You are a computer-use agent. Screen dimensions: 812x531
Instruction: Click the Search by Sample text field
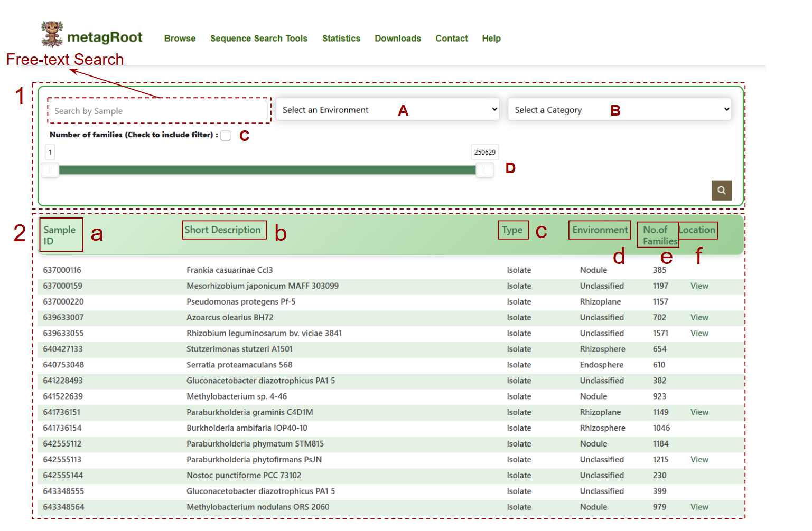(x=158, y=111)
